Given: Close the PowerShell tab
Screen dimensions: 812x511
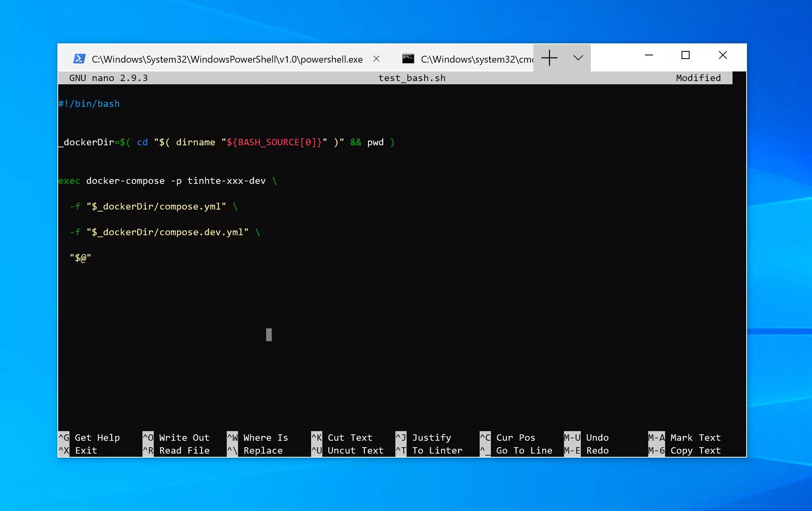Looking at the screenshot, I should (x=376, y=59).
